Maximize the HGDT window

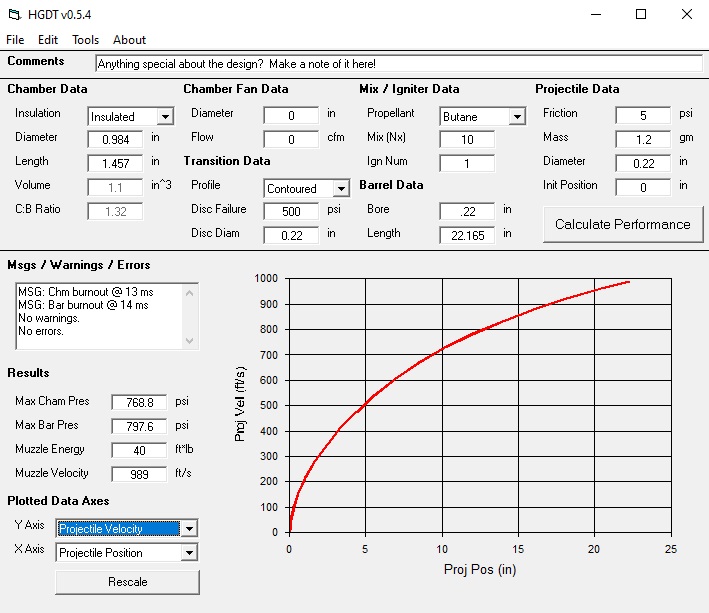[641, 14]
